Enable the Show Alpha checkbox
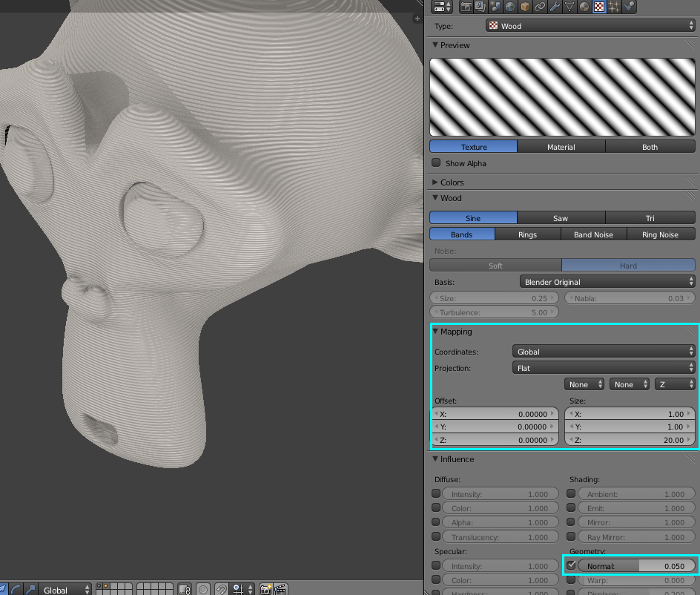Image resolution: width=700 pixels, height=595 pixels. (x=436, y=163)
